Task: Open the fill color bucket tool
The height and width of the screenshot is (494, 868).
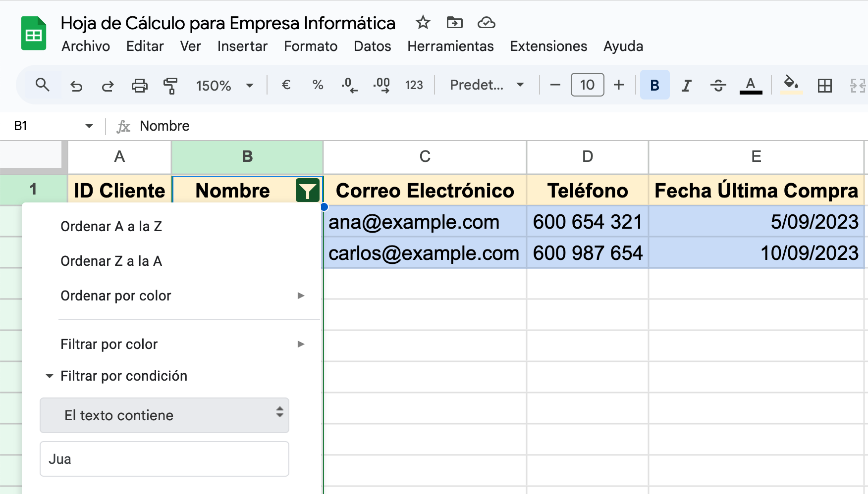Action: pos(791,85)
